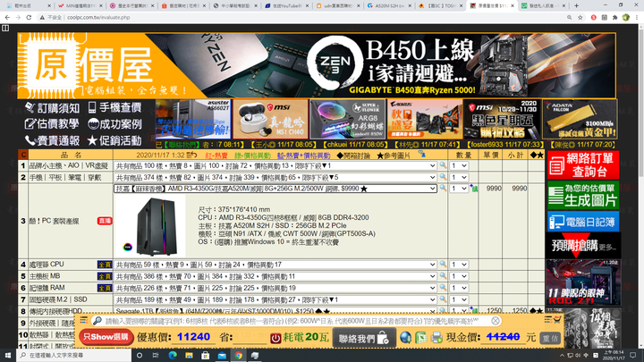The width and height of the screenshot is (644, 362).
Task: Click the 生成圖片 estimate button
Action: pyautogui.click(x=583, y=195)
